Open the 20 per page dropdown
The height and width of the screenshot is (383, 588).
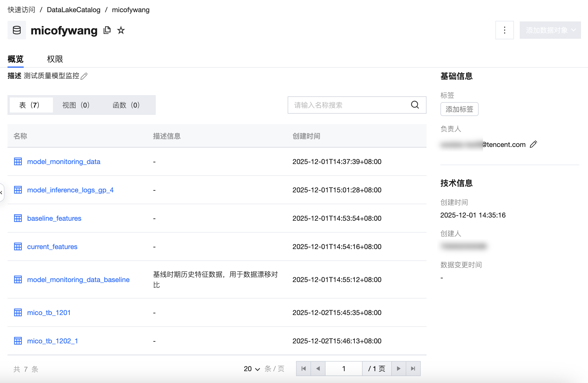(252, 369)
